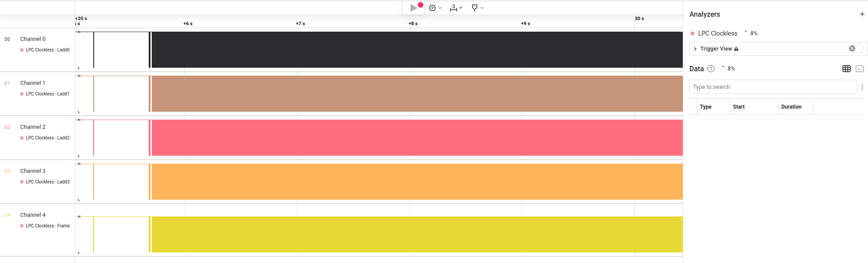Viewport: 868px width, 263px height.
Task: Click the LPC Clockless pink color indicator
Action: [x=692, y=33]
